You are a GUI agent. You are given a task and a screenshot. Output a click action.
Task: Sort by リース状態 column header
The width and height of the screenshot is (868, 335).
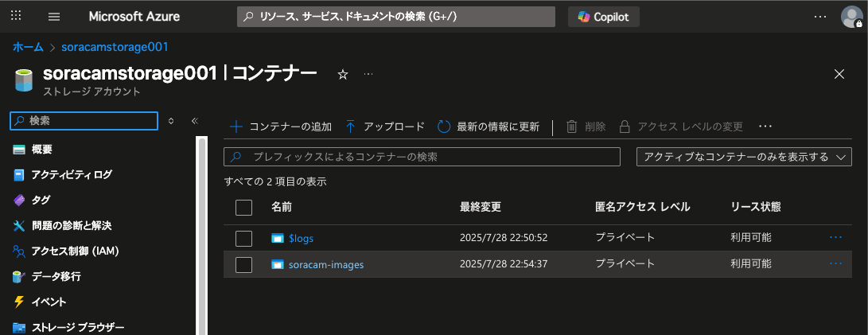pos(756,207)
